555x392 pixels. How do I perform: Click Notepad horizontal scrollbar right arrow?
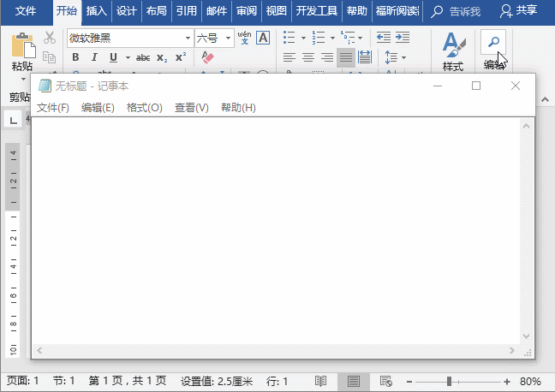512,350
